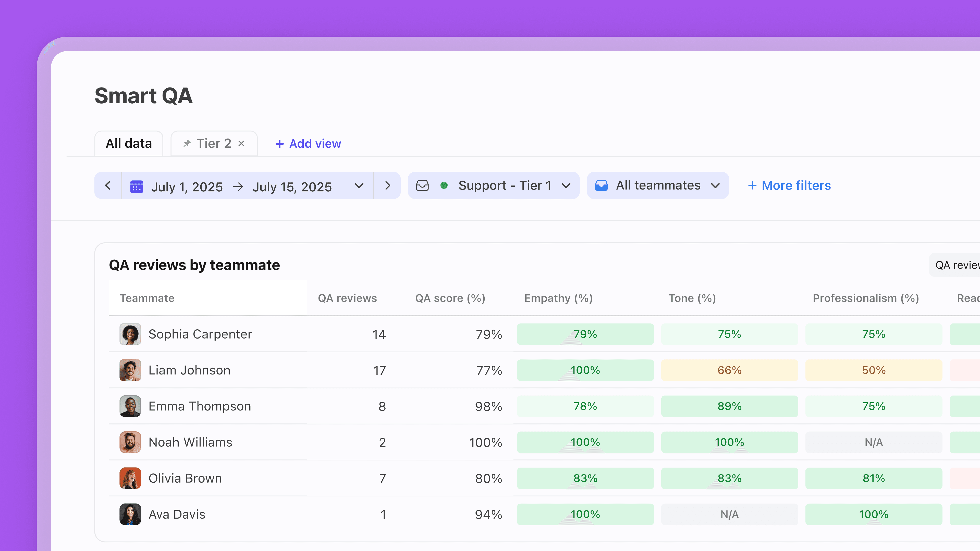Click Ava Davis's 100% Professionalism cell
This screenshot has height=551, width=980.
(x=874, y=515)
